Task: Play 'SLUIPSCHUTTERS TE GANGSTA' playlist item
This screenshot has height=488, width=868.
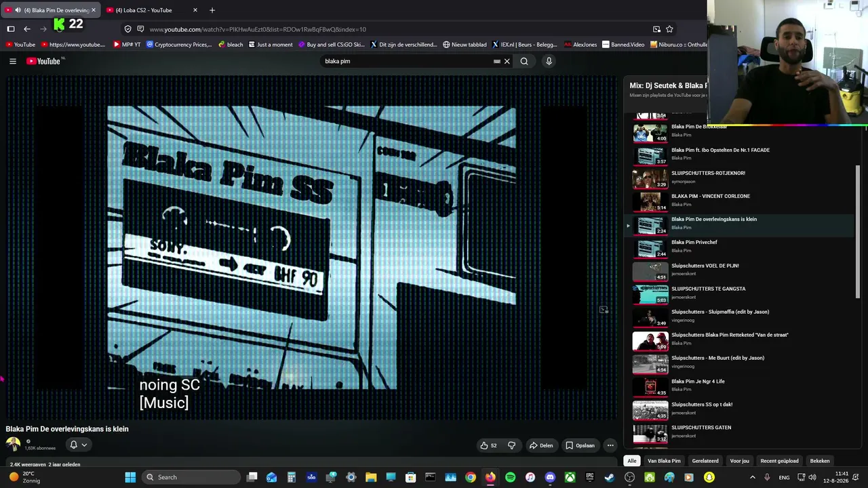Action: click(739, 294)
